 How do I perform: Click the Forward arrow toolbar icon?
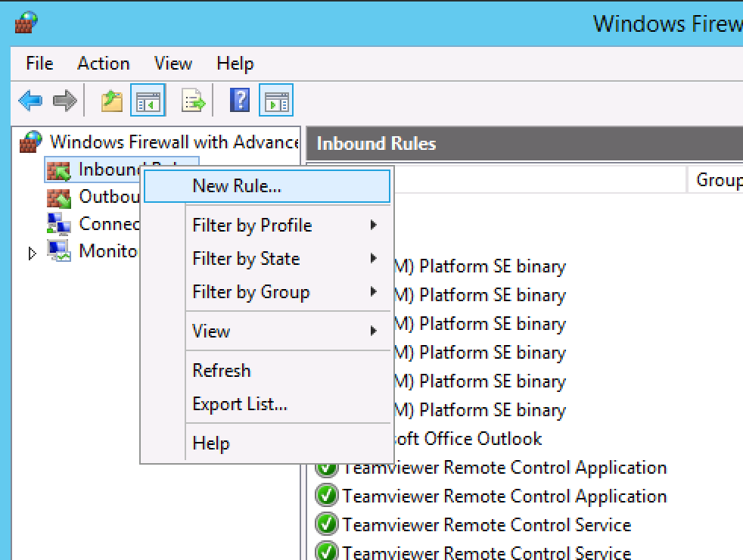(x=64, y=100)
